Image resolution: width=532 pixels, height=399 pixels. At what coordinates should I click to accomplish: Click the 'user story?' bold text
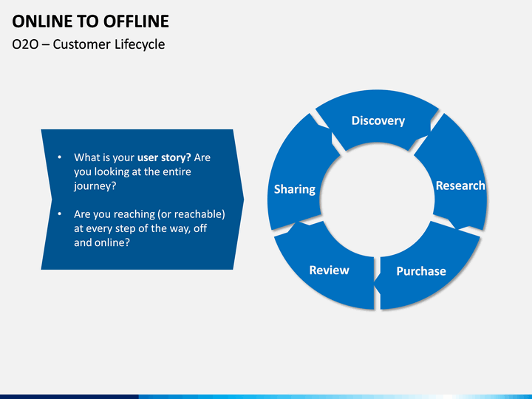[164, 157]
